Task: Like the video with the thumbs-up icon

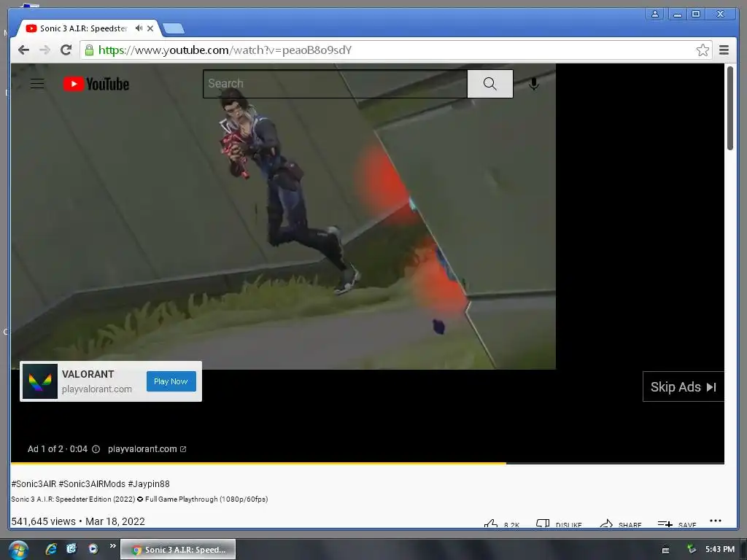Action: coord(491,524)
